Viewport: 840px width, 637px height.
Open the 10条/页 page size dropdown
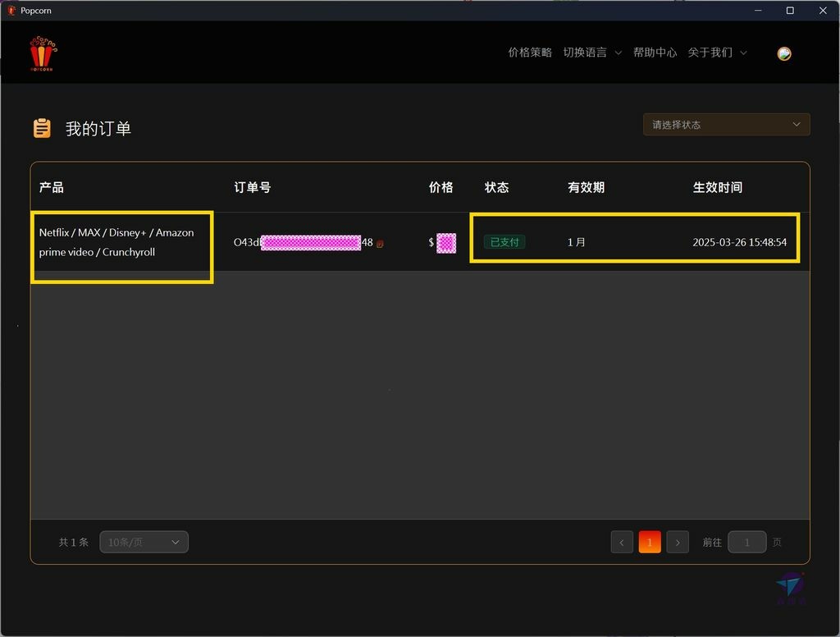click(x=144, y=542)
